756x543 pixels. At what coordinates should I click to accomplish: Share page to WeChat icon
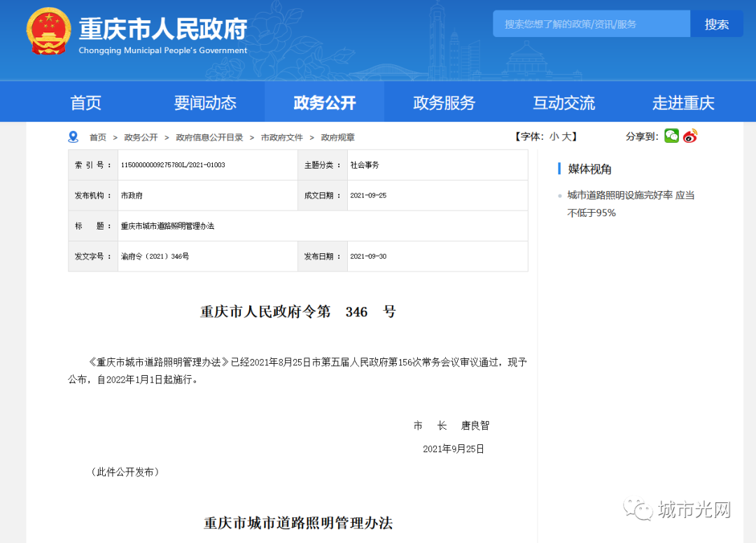pyautogui.click(x=671, y=136)
